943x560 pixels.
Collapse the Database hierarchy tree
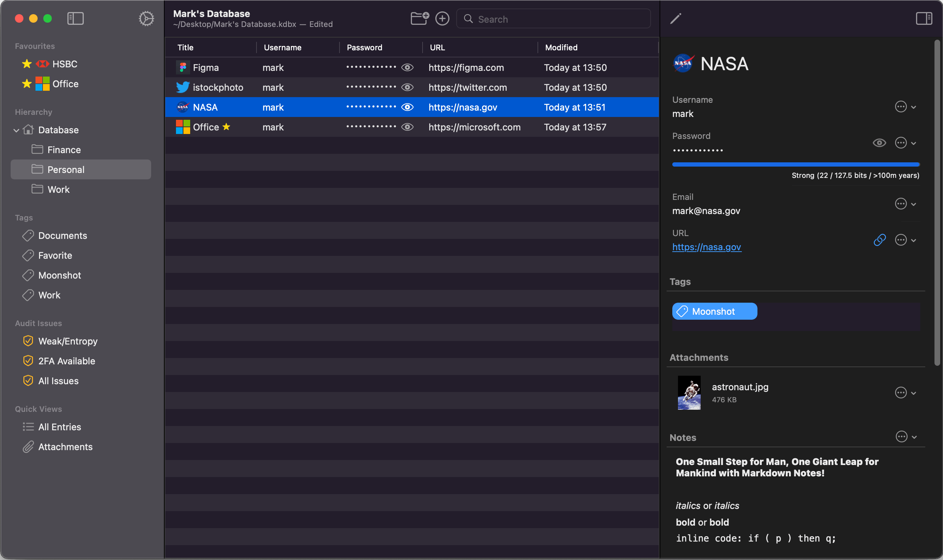tap(16, 130)
